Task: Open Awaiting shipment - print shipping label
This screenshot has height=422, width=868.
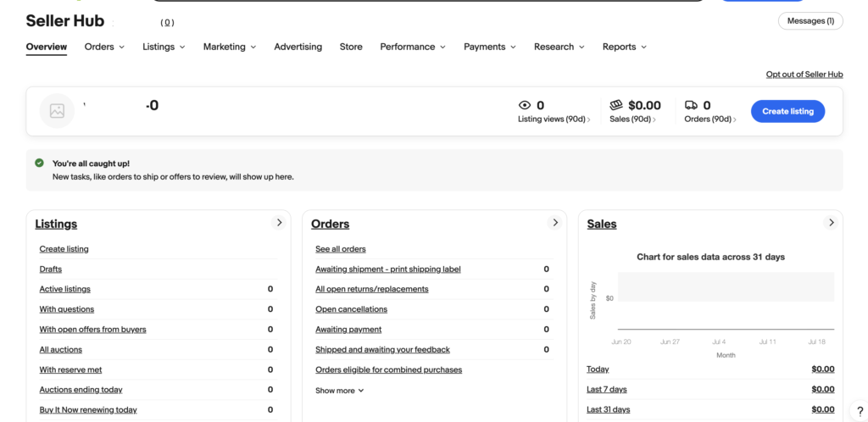Action: [x=388, y=269]
